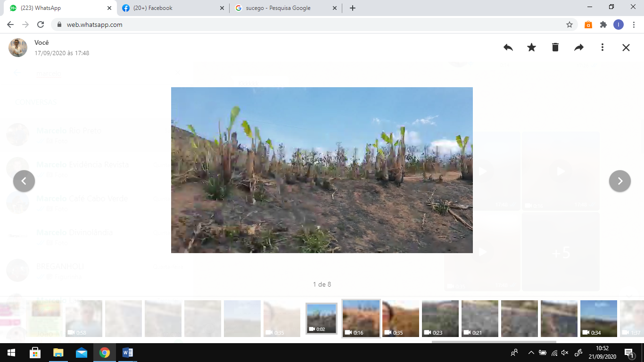
Task: Delete the media with trash icon
Action: click(555, 48)
